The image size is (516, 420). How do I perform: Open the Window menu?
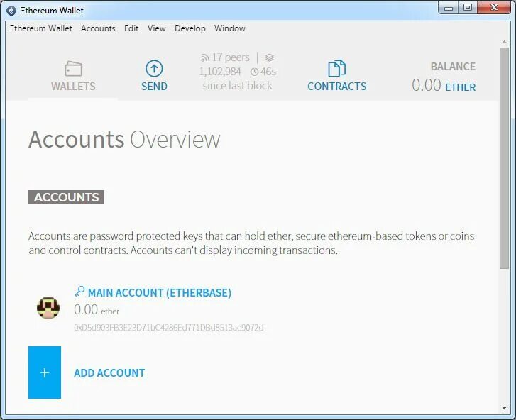(230, 28)
